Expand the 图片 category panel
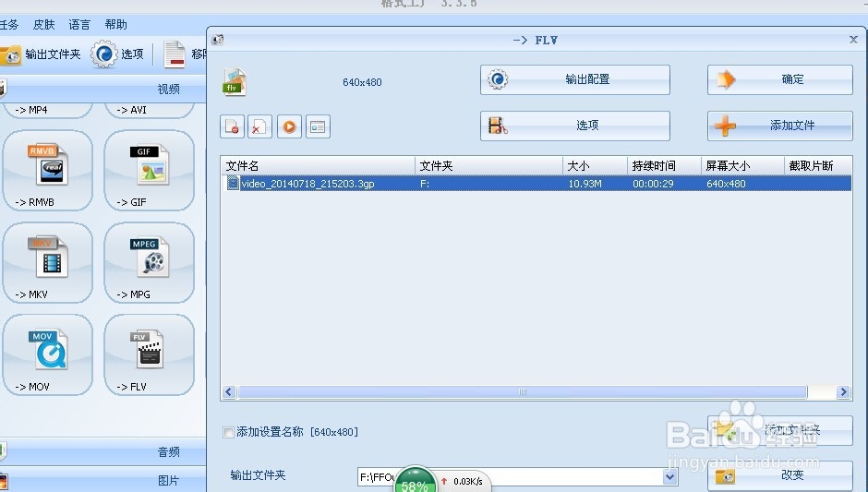 103,480
